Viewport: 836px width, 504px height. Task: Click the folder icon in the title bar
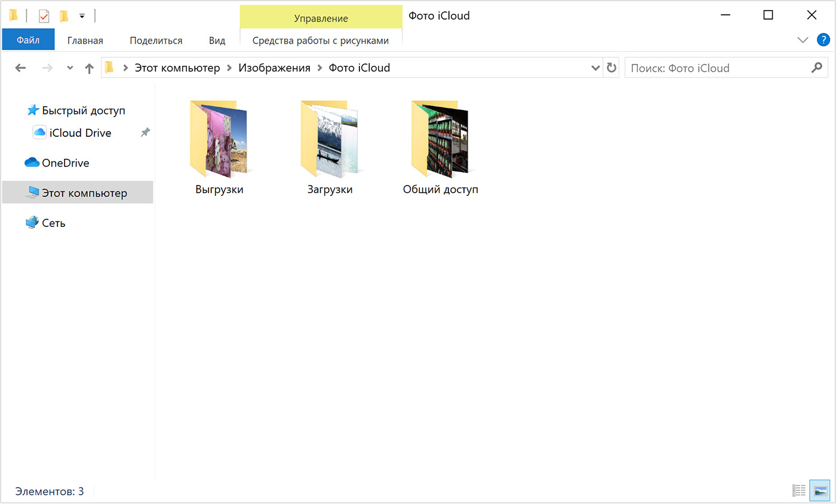pos(13,15)
